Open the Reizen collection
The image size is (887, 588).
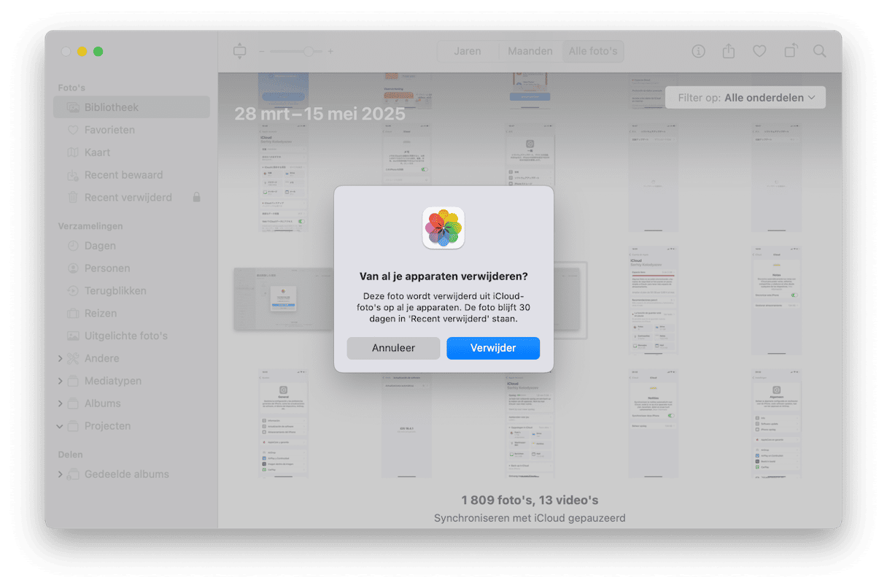(x=131, y=314)
